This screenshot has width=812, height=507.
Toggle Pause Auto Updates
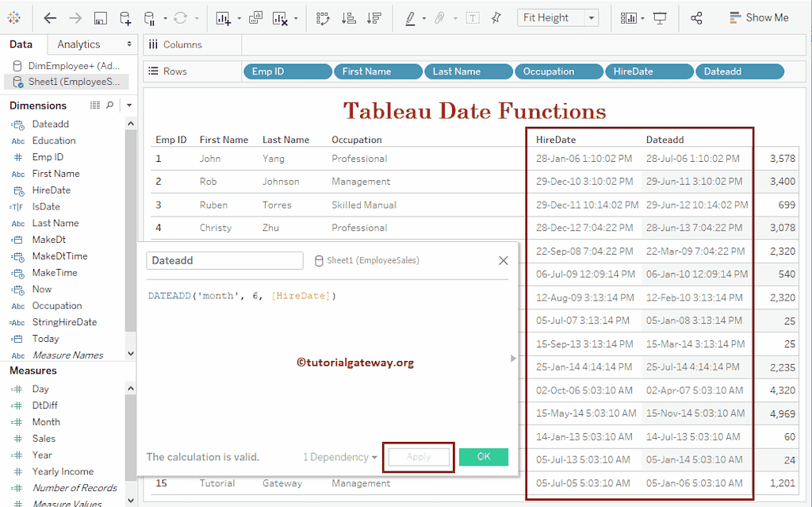150,17
